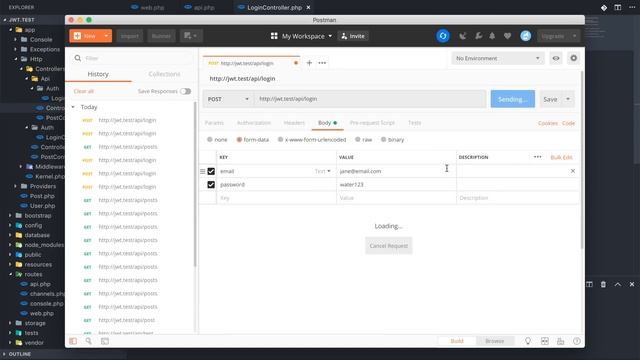Image resolution: width=640 pixels, height=360 pixels.
Task: Add a new request tab with plus icon
Action: pyautogui.click(x=309, y=63)
